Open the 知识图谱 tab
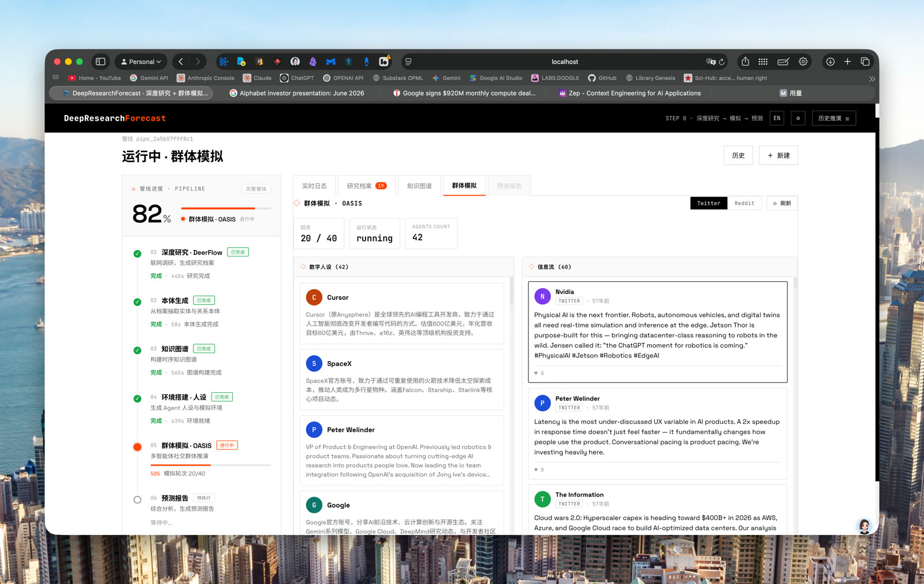The height and width of the screenshot is (584, 924). (x=419, y=186)
